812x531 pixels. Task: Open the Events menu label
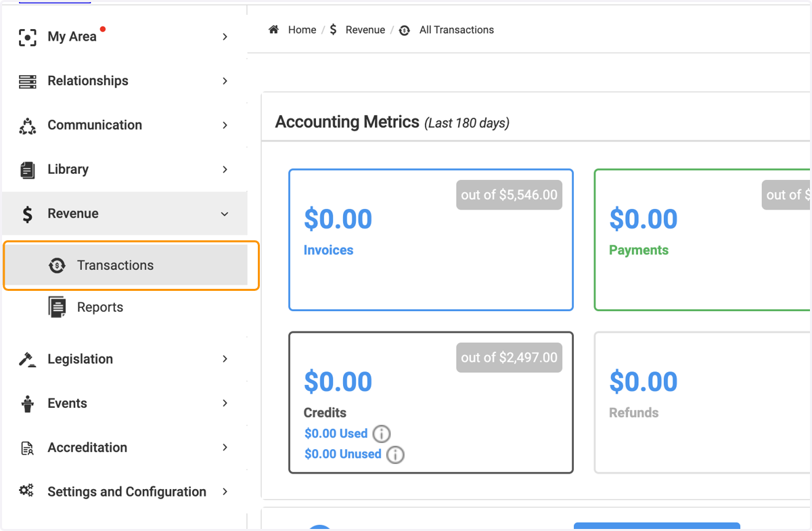(x=67, y=403)
